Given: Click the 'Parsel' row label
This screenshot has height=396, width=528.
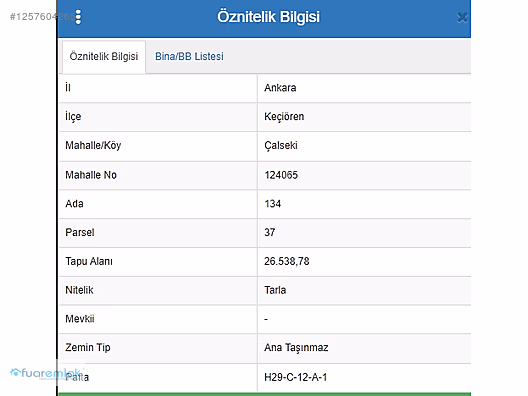Looking at the screenshot, I should 80,232.
